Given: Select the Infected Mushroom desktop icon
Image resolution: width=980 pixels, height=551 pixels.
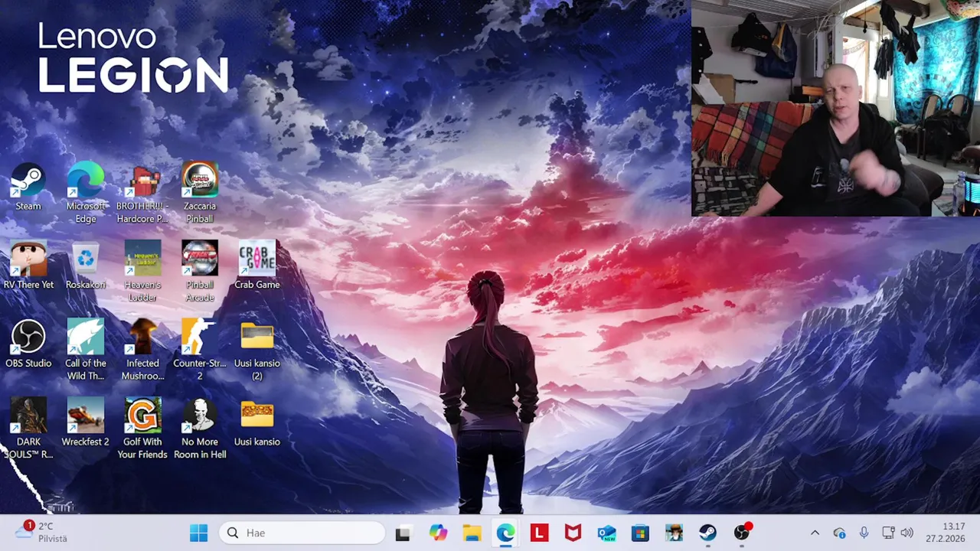Looking at the screenshot, I should coord(142,350).
